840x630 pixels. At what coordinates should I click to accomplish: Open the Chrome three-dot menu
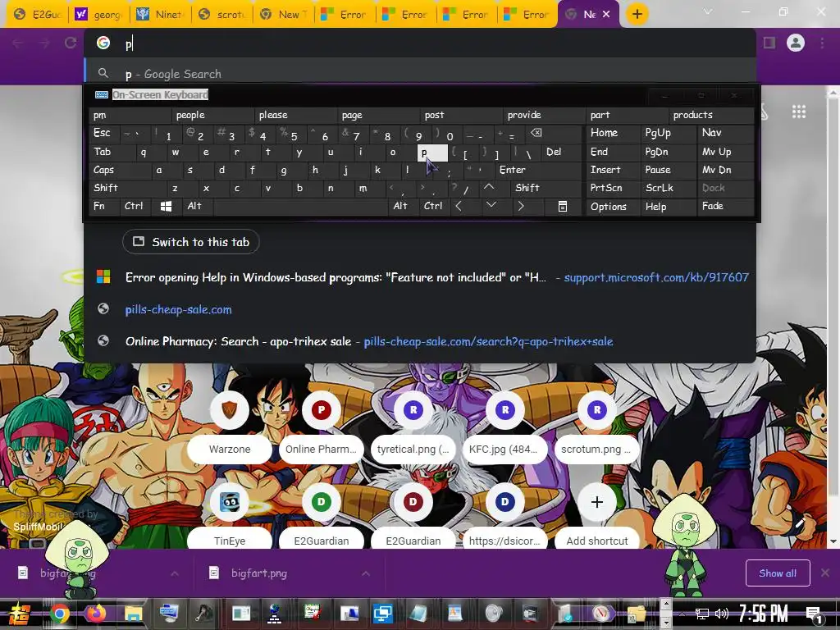tap(822, 43)
